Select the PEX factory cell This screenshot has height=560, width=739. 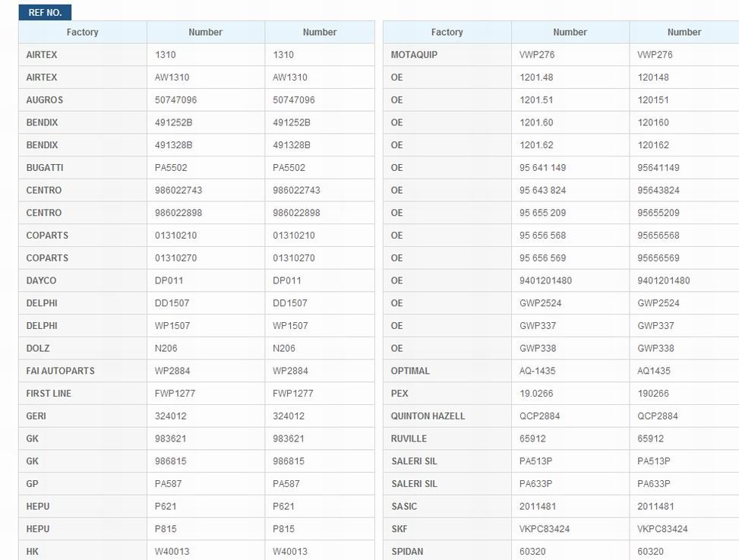[x=447, y=394]
